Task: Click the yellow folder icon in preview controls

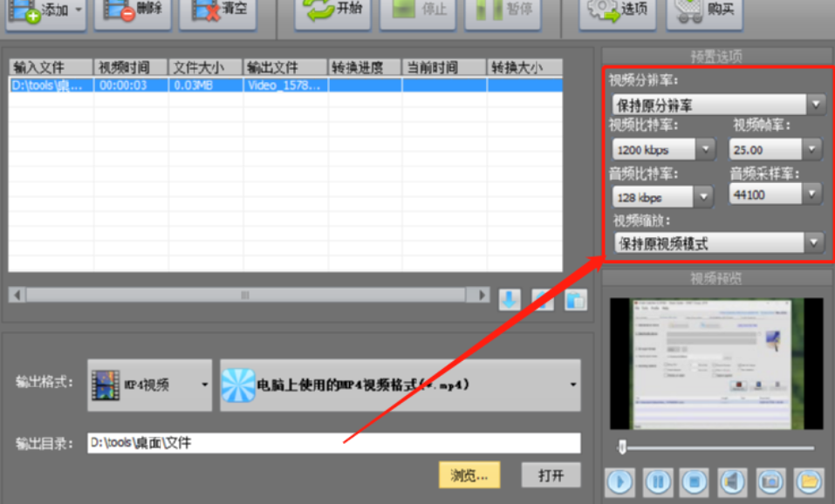Action: [x=809, y=482]
